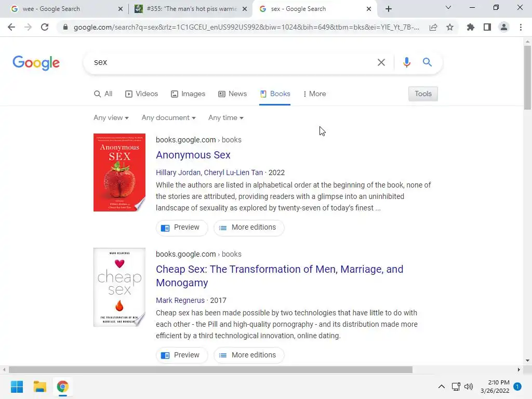Clear the search box with the X
The image size is (532, 399).
tap(381, 62)
